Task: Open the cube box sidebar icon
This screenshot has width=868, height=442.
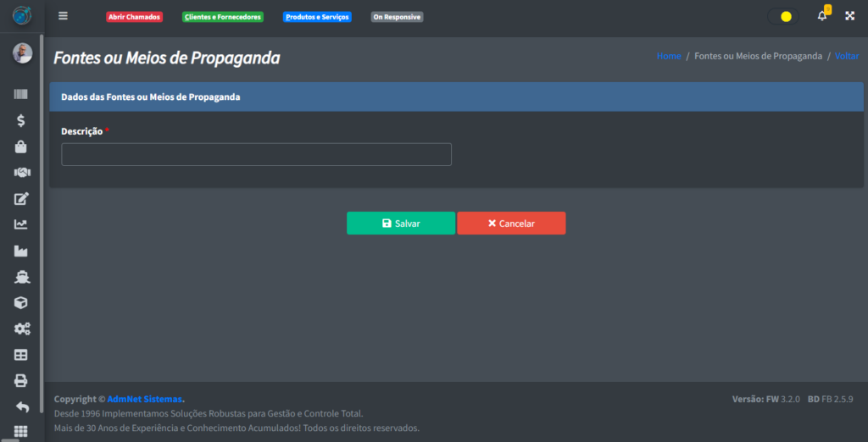Action: click(21, 302)
